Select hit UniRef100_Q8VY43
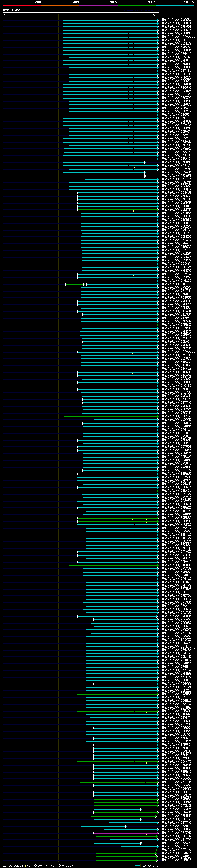This screenshot has width=197, height=868. [176, 57]
